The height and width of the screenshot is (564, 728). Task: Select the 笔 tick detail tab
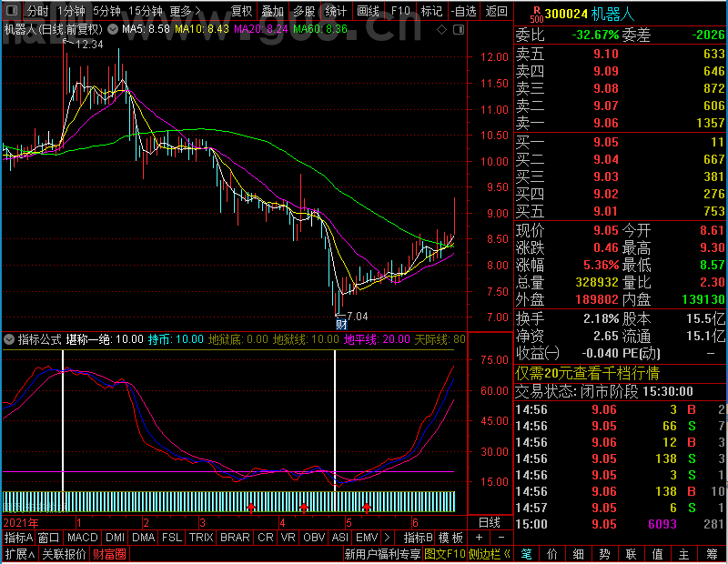pyautogui.click(x=527, y=554)
